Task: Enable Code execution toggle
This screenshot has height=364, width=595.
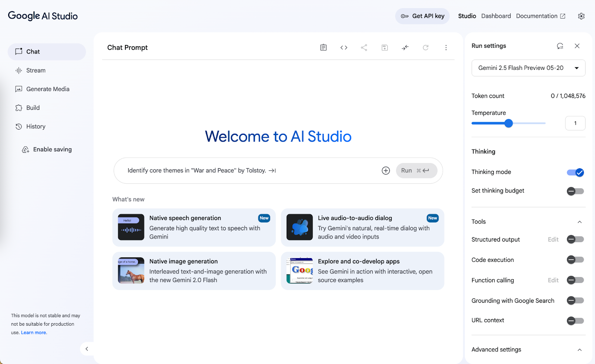Action: (x=575, y=260)
